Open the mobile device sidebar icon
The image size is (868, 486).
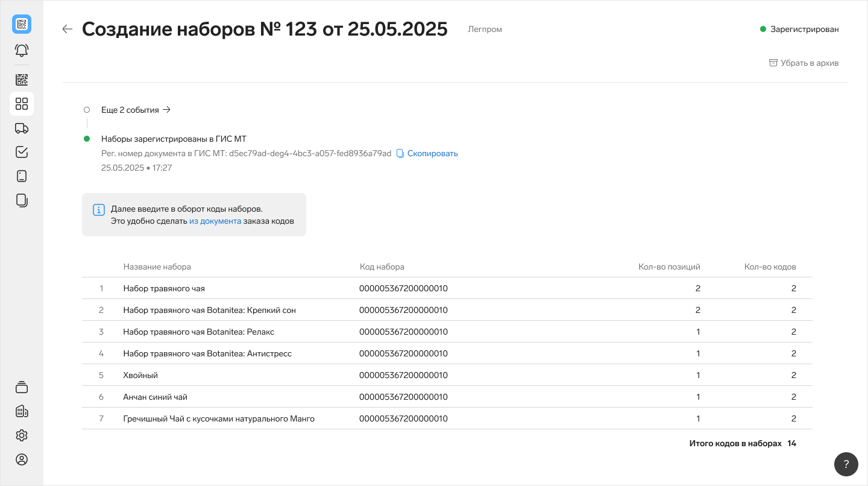point(22,176)
